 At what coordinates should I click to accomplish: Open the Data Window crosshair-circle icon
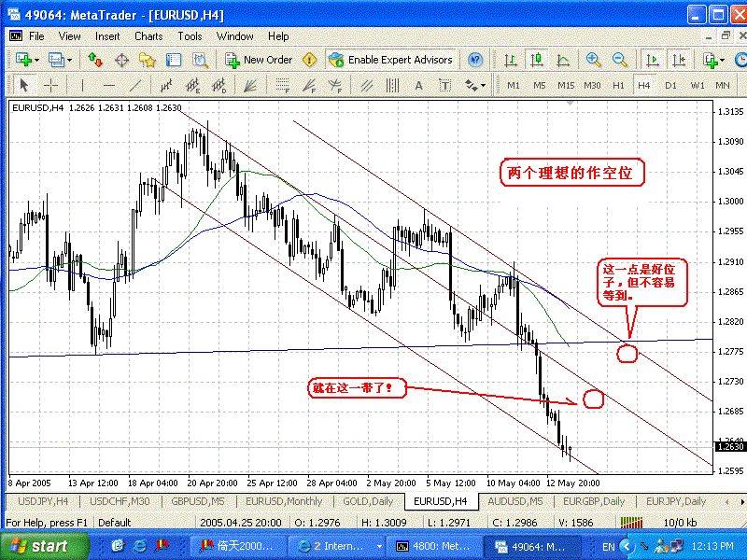click(x=122, y=60)
